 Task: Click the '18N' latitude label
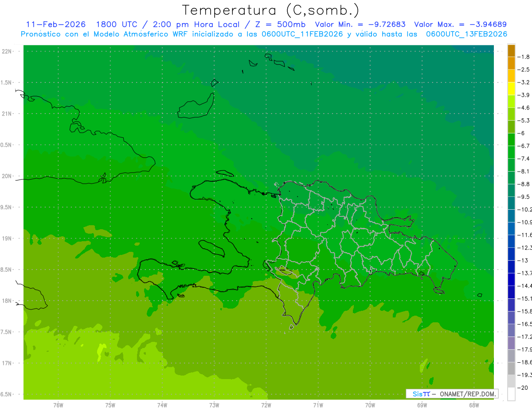coord(7,301)
